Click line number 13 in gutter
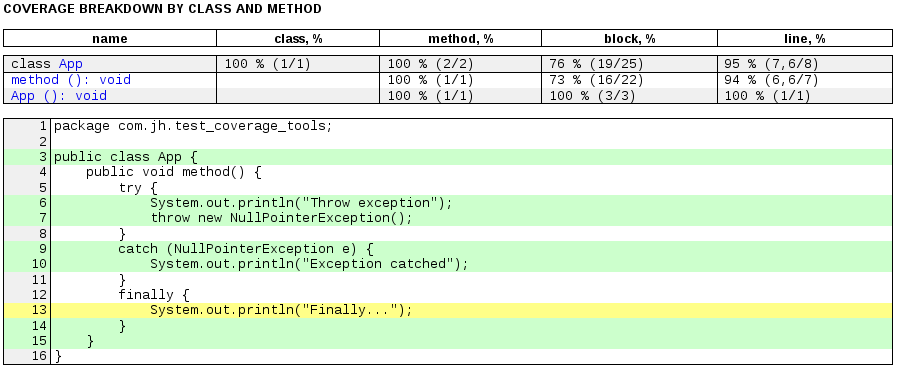 click(42, 310)
